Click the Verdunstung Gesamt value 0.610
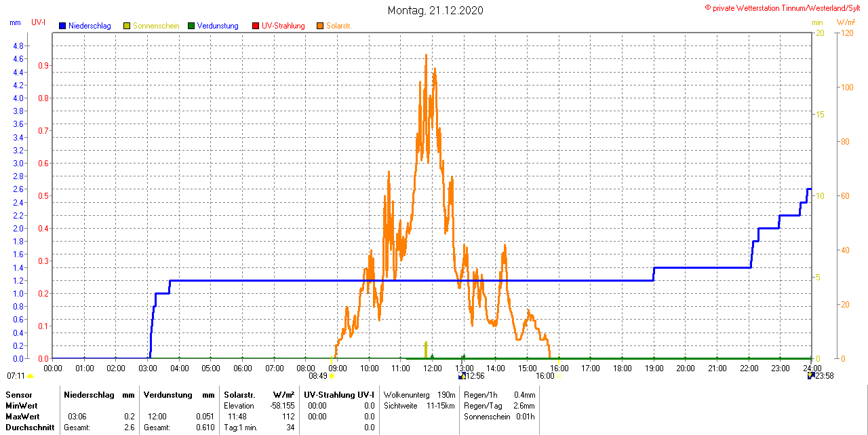This screenshot has width=868, height=435. pos(204,428)
